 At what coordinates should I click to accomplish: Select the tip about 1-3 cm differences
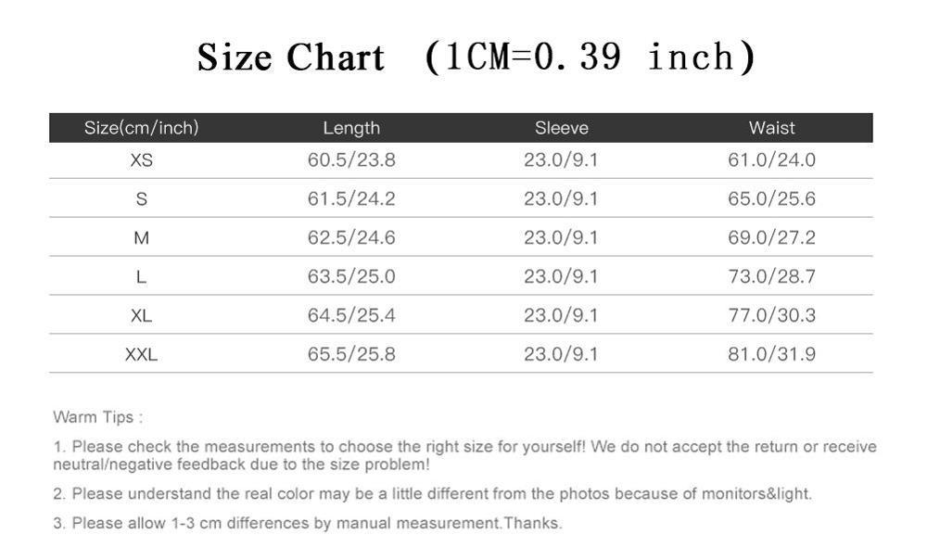pos(307,524)
